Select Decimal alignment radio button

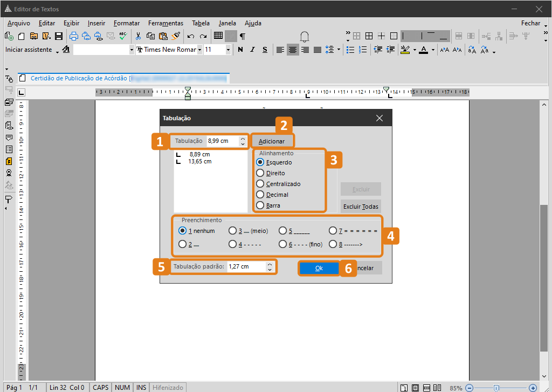[260, 195]
